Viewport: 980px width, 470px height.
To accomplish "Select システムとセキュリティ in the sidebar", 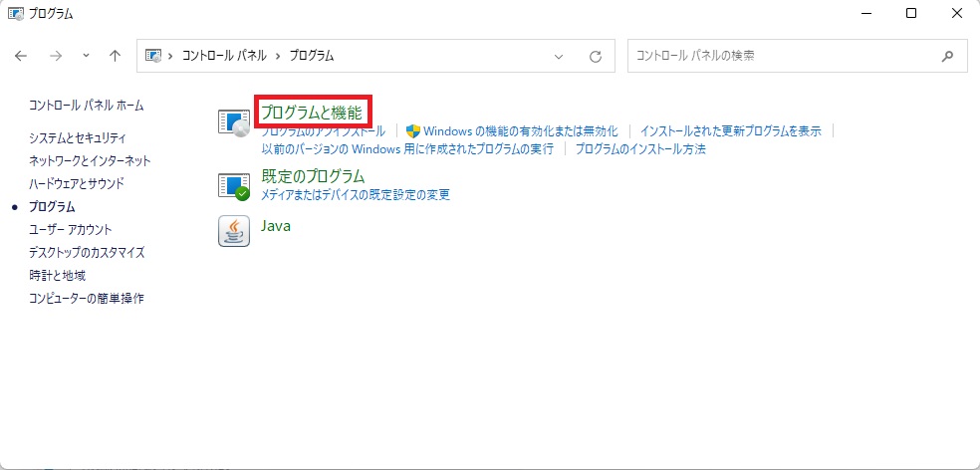I will pyautogui.click(x=78, y=137).
